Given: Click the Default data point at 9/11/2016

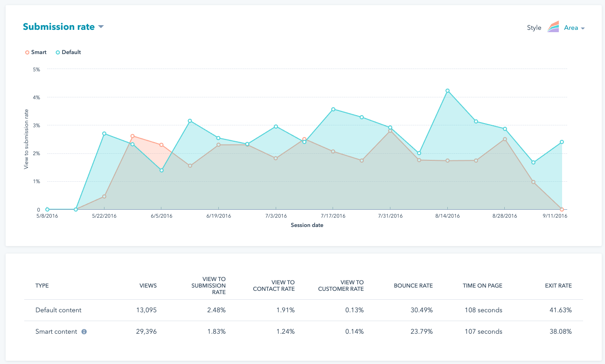Looking at the screenshot, I should pyautogui.click(x=562, y=142).
